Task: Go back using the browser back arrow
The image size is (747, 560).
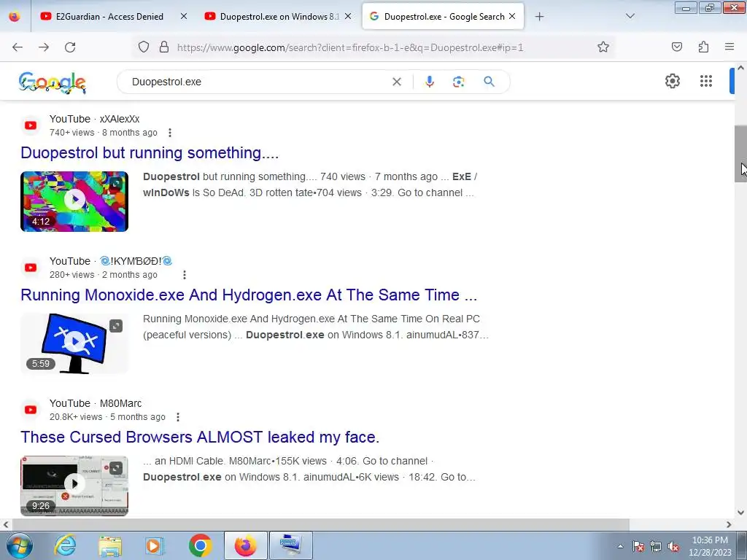Action: pos(18,47)
